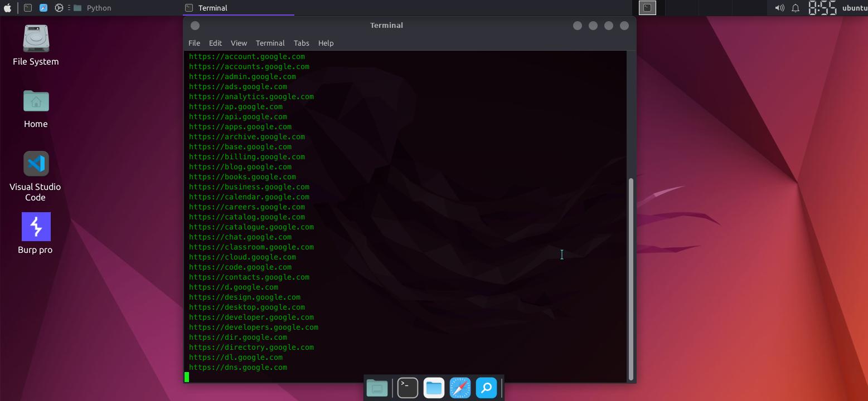Open the ubuntu user menu
The height and width of the screenshot is (401, 868).
pos(855,8)
